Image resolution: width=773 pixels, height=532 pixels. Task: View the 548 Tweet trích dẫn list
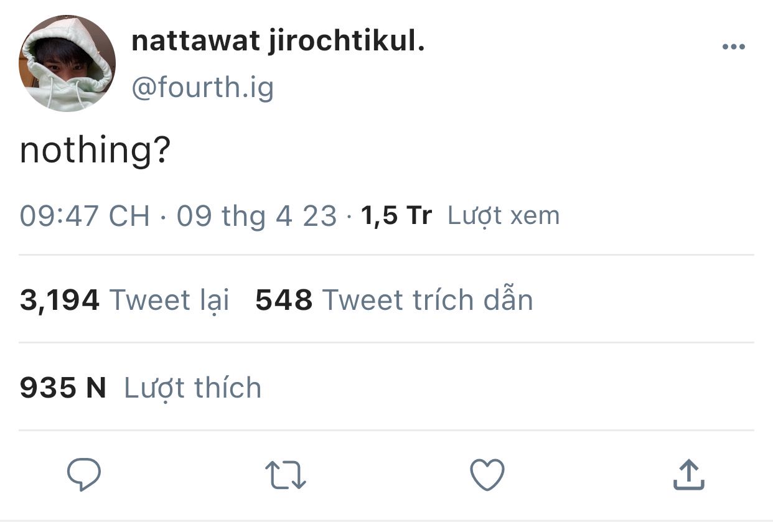395,300
